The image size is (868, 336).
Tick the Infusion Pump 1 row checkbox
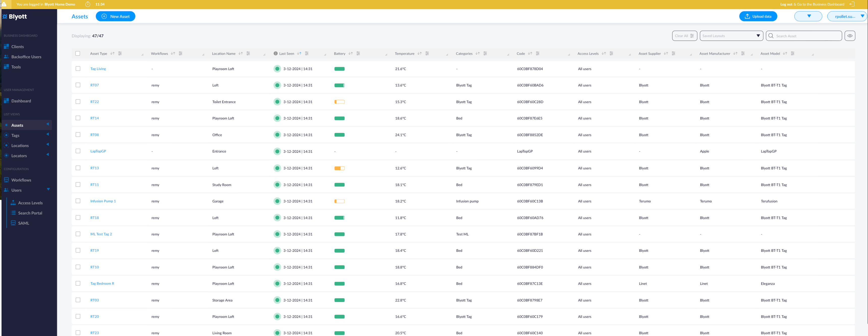tap(78, 201)
